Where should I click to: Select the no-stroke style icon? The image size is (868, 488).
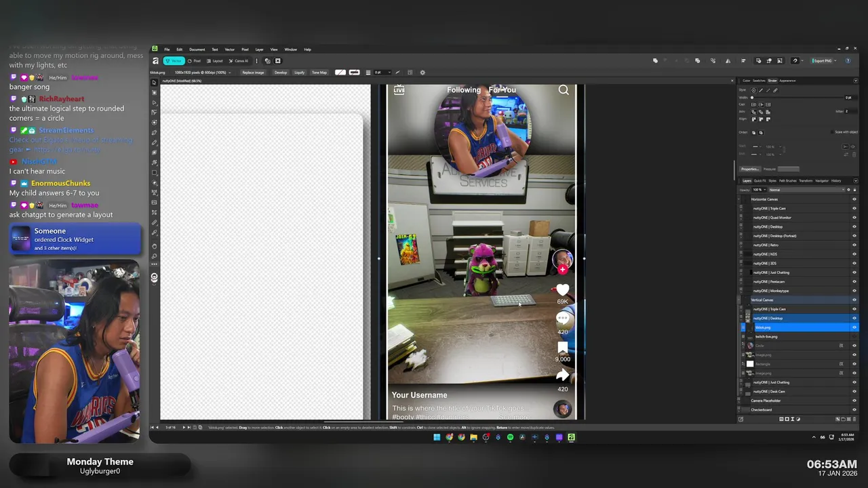[753, 90]
